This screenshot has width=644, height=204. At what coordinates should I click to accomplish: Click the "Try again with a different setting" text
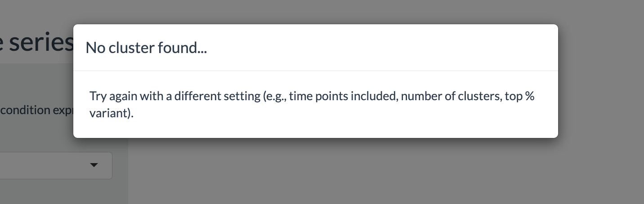point(175,96)
